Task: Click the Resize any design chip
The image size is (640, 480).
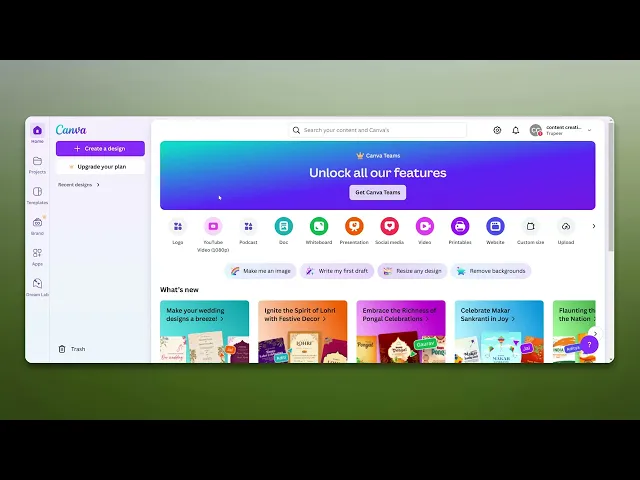Action: [x=412, y=271]
